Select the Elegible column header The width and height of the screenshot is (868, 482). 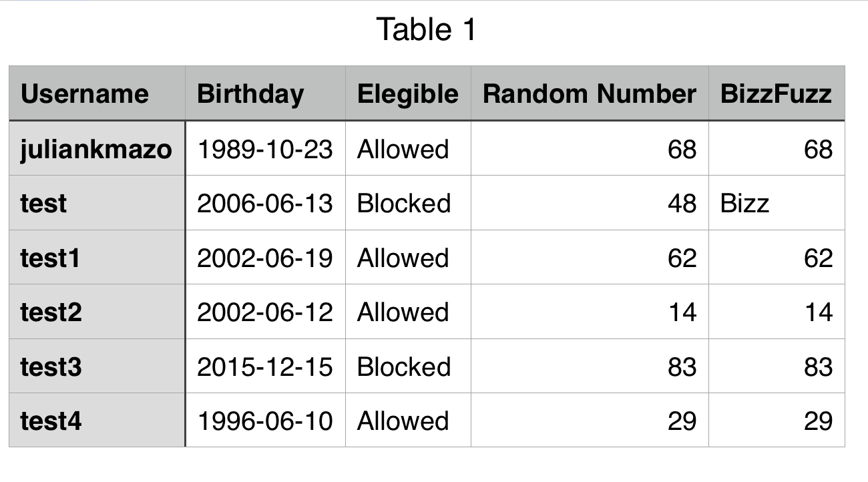(x=408, y=93)
